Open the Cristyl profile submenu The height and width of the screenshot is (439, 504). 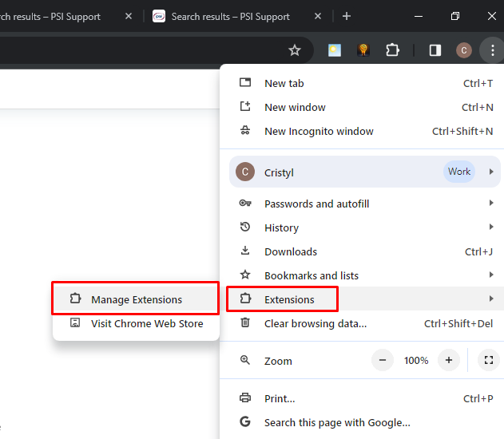click(364, 172)
